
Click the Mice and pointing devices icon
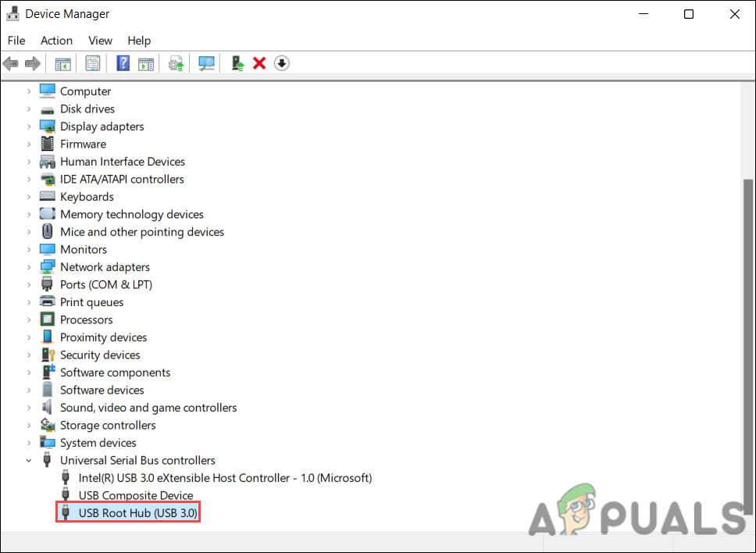[47, 231]
